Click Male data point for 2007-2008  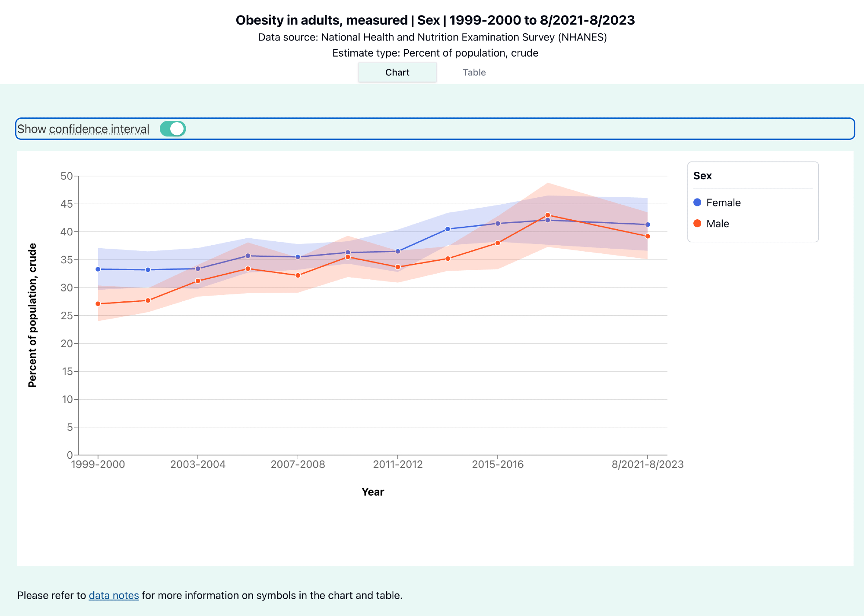[x=298, y=275]
